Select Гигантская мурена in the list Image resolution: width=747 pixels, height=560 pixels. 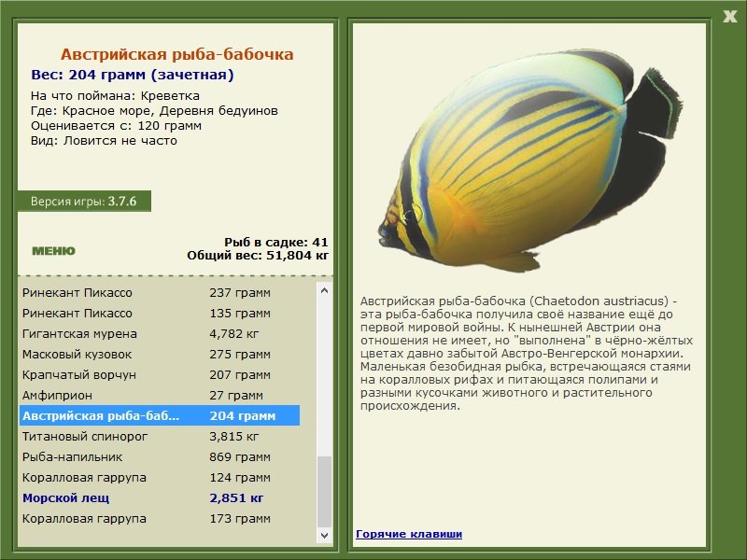click(x=160, y=333)
